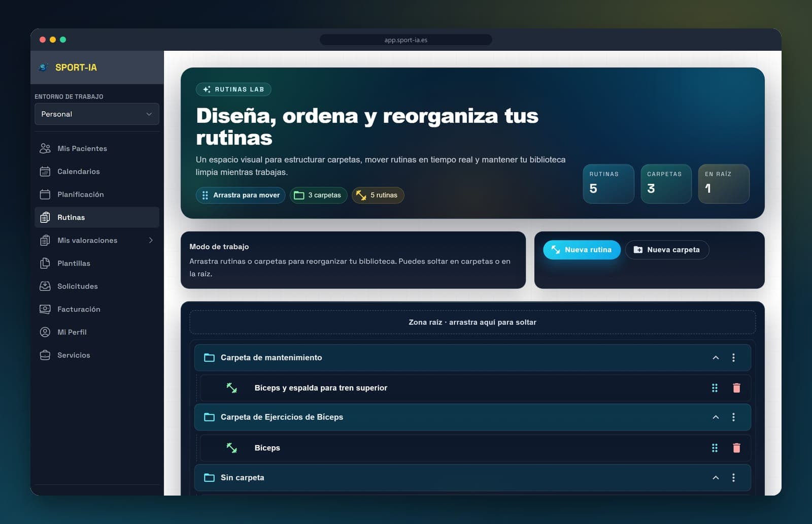Open Solicitudes inbox

[x=96, y=286]
